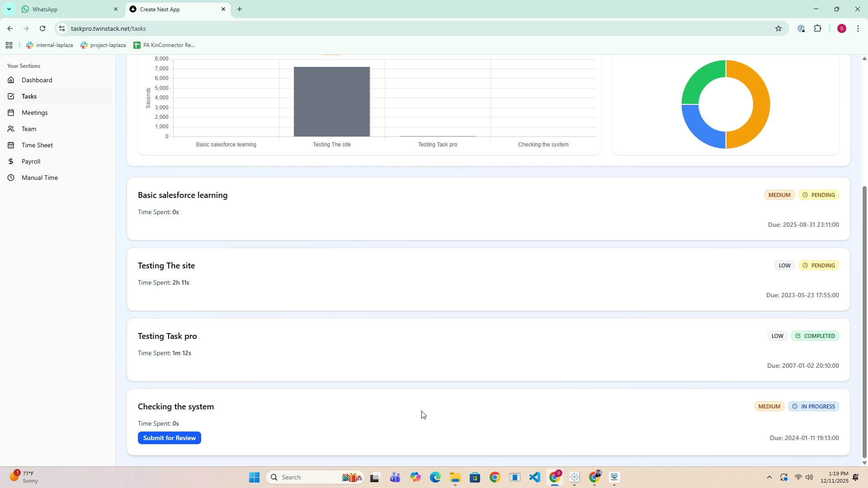Viewport: 868px width, 488px height.
Task: Click the Meetings calendar icon
Action: pyautogui.click(x=11, y=113)
